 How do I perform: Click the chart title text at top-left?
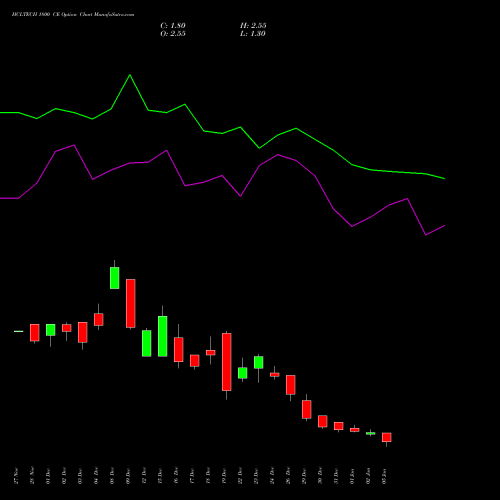(73, 15)
